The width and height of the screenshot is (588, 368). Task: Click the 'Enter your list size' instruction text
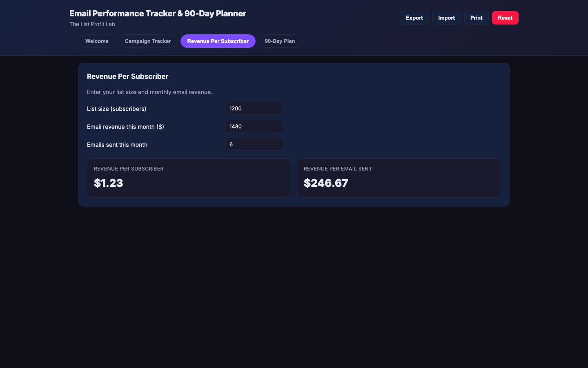pos(149,92)
